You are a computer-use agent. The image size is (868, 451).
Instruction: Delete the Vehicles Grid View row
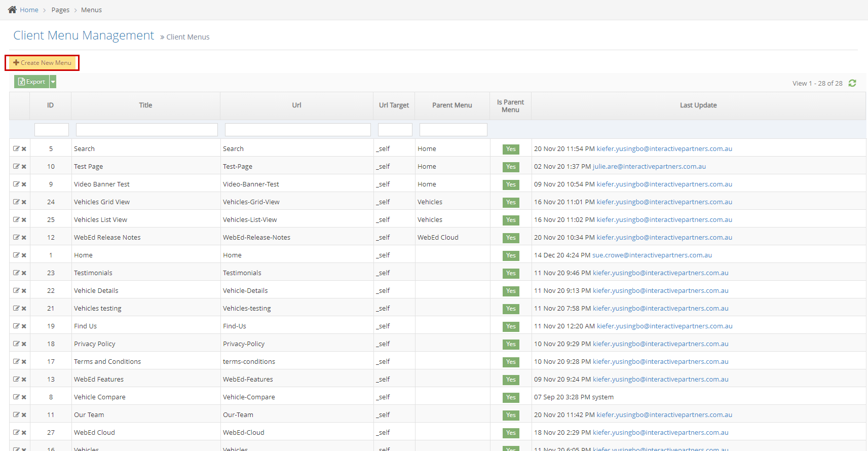[x=24, y=202]
